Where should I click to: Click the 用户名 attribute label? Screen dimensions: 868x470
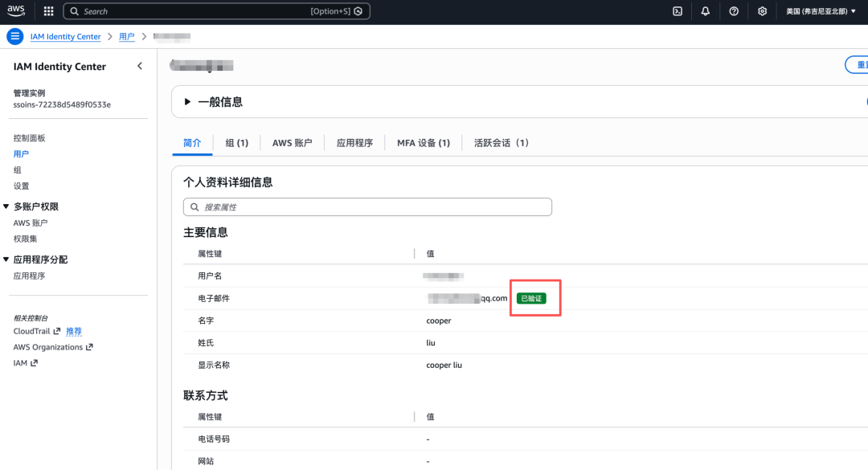coord(210,276)
